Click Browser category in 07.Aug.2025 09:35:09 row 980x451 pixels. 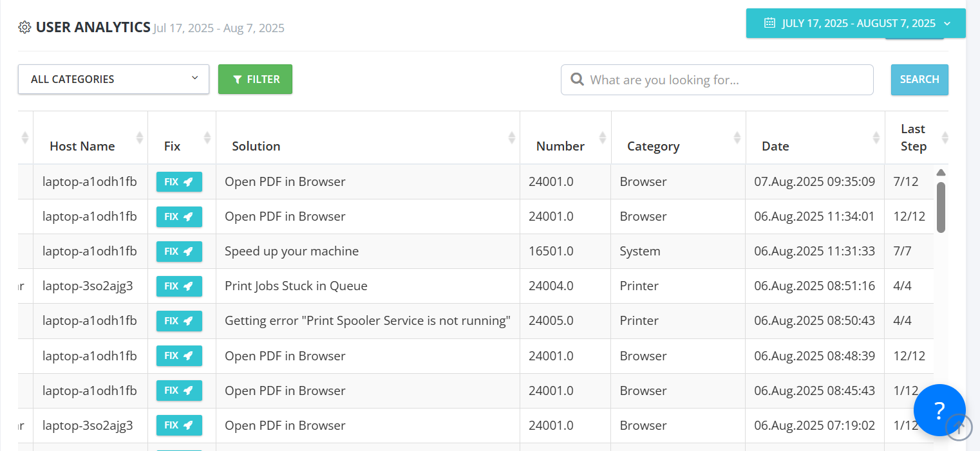tap(643, 182)
